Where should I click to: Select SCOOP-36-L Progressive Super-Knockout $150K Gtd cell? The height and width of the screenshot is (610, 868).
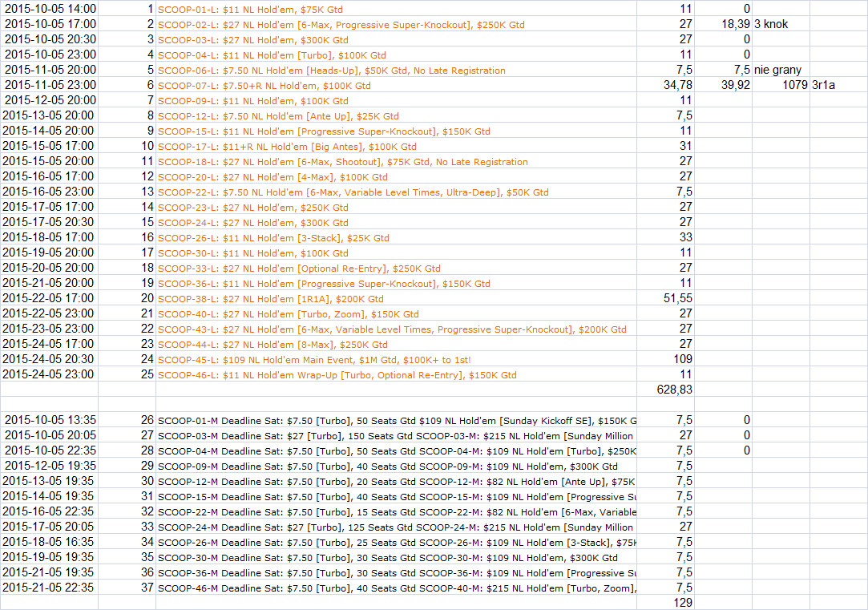coord(396,283)
